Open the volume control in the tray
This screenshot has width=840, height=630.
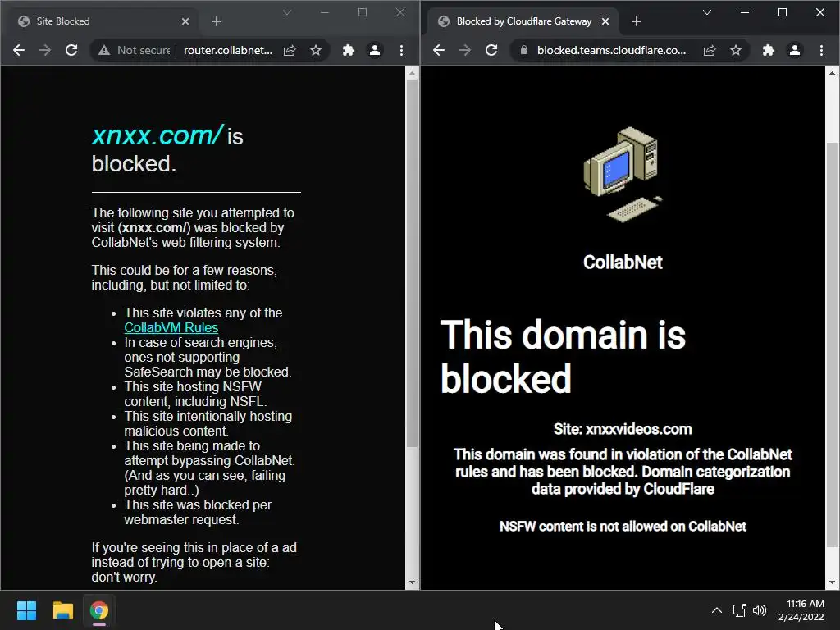[760, 610]
